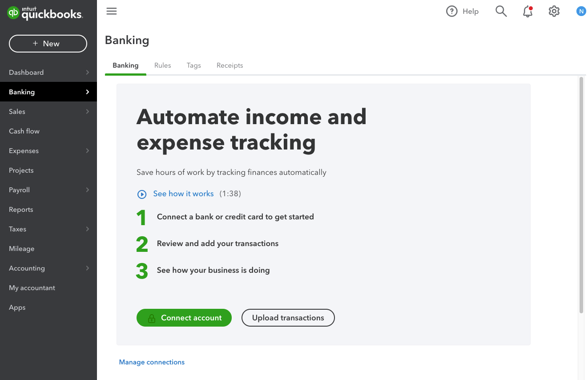
Task: Open the Tags tab
Action: point(194,65)
